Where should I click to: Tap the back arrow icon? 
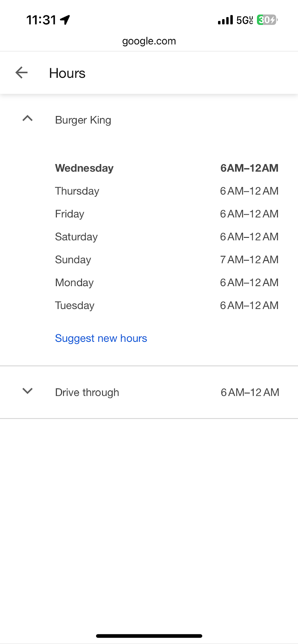click(x=22, y=72)
